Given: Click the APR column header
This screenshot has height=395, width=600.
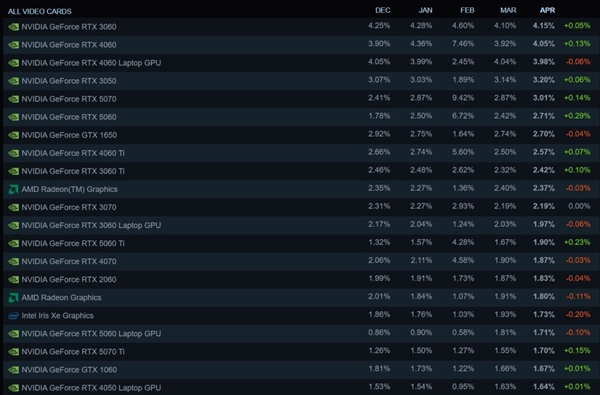Looking at the screenshot, I should [547, 10].
